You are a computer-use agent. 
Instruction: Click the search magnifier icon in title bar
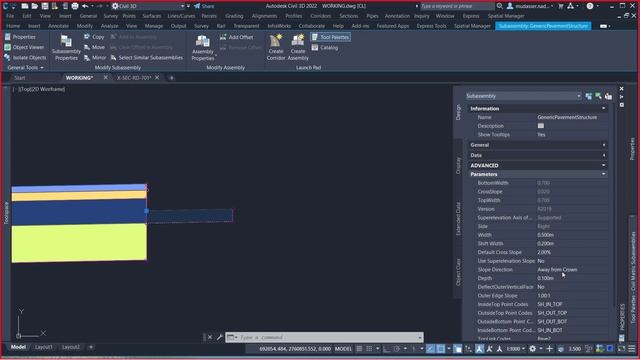click(x=500, y=6)
